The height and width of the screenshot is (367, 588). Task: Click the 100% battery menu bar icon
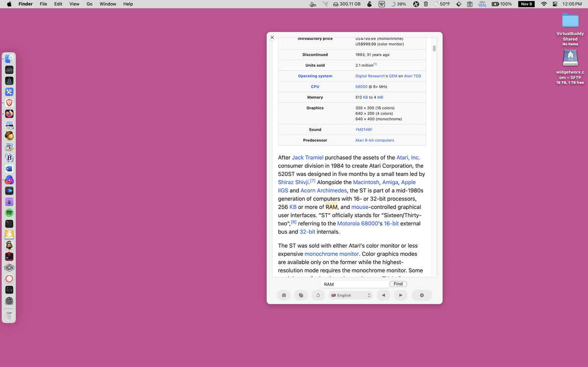(x=502, y=4)
